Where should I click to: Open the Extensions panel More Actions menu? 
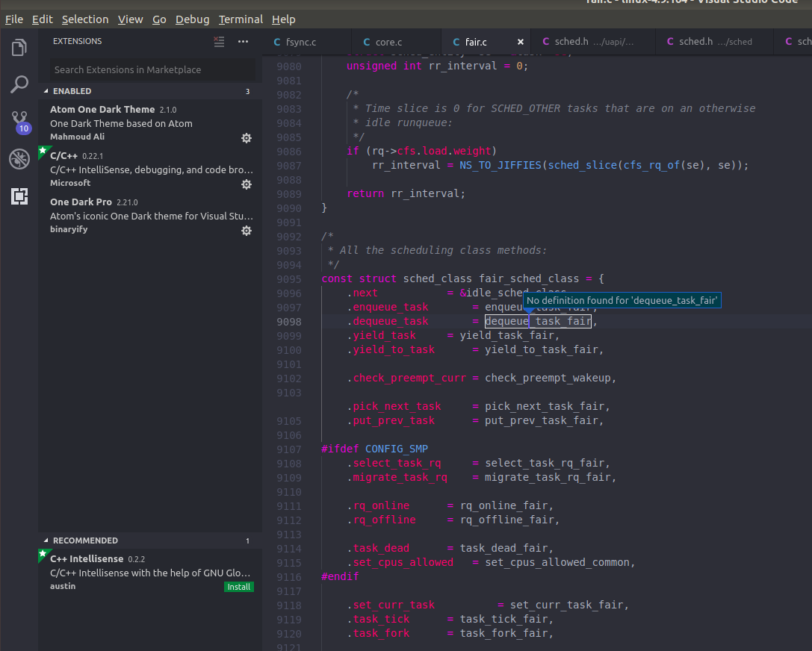click(243, 42)
